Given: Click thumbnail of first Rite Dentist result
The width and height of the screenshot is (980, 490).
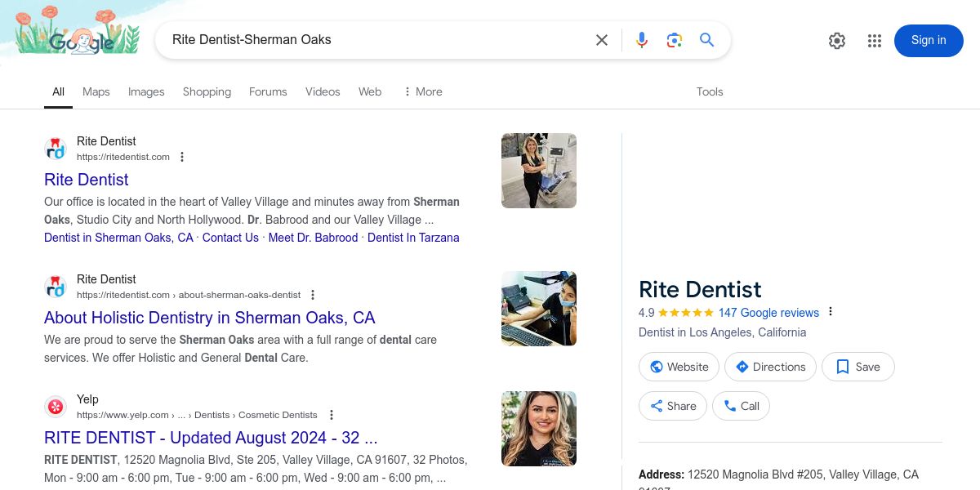Looking at the screenshot, I should 539,171.
